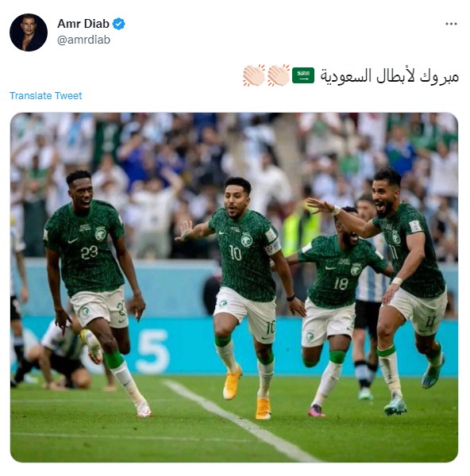Screen dimensions: 470x476
Task: Click the white pitch line in the photo
Action: [240, 420]
